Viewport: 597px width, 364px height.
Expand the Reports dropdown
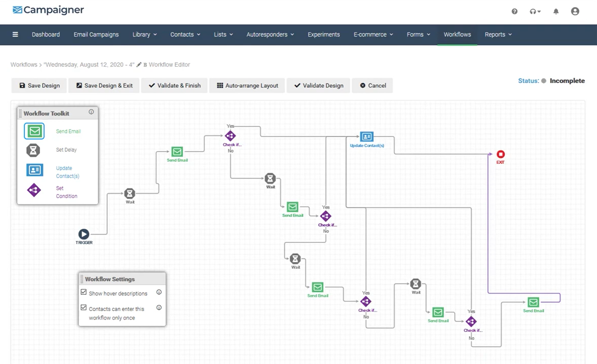[x=498, y=34]
